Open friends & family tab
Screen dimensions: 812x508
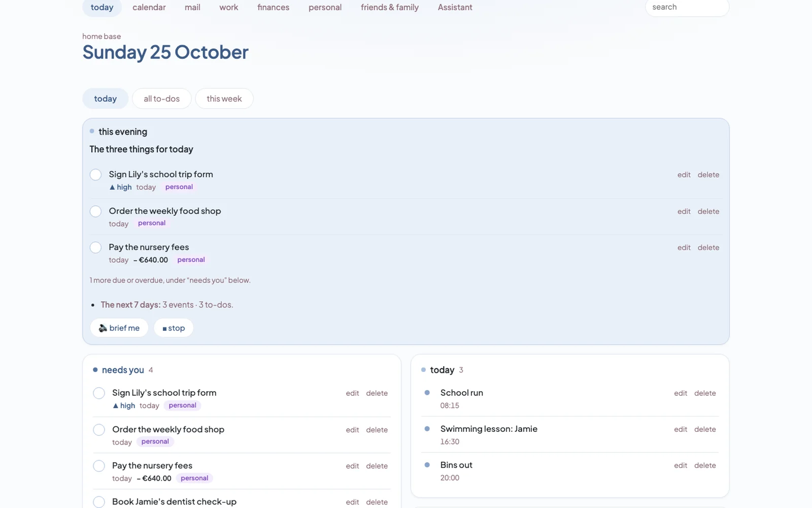pos(390,7)
